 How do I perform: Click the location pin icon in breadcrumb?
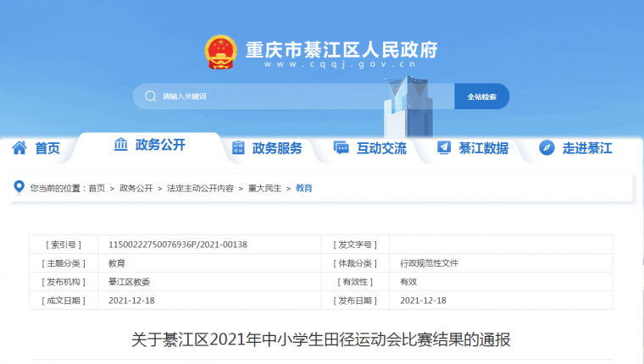point(20,188)
